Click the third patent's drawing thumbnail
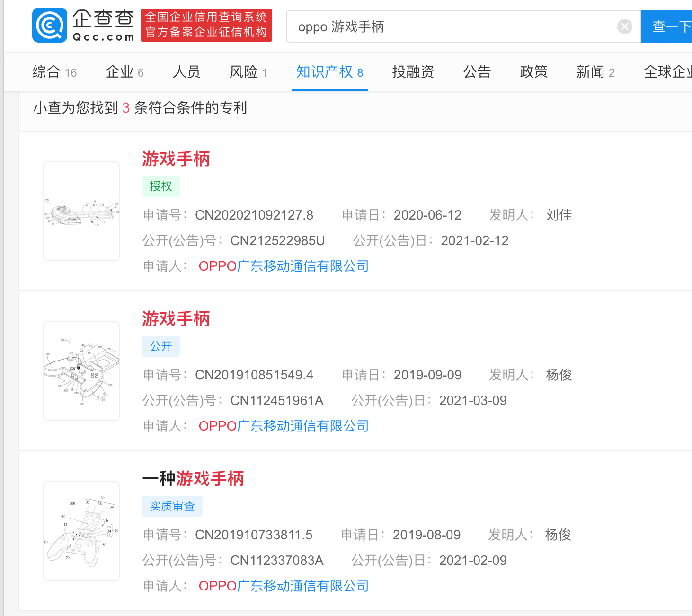The height and width of the screenshot is (616, 692). coord(81,531)
